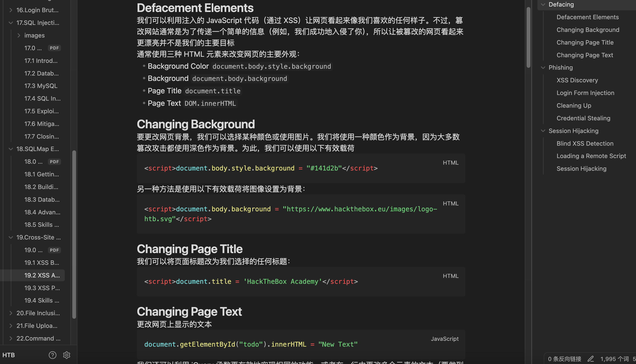Expand the 20.File Inclusion folder
Image resolution: width=636 pixels, height=364 pixels.
11,313
